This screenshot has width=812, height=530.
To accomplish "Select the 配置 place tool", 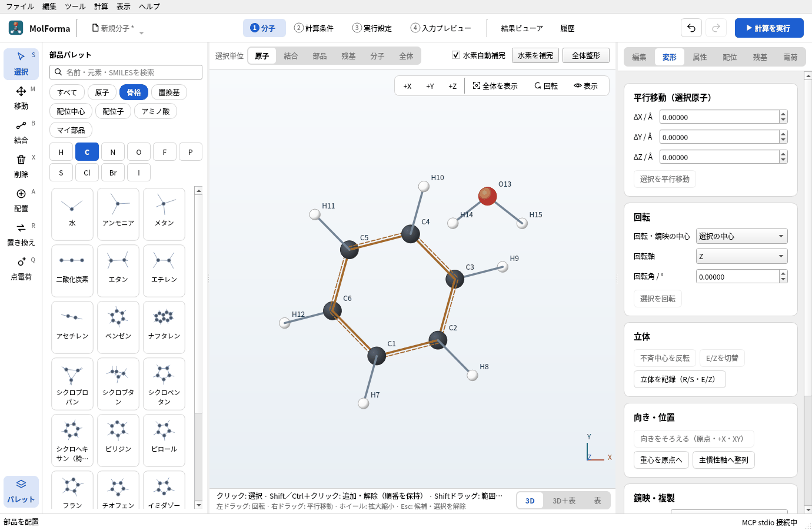I will coord(21,200).
